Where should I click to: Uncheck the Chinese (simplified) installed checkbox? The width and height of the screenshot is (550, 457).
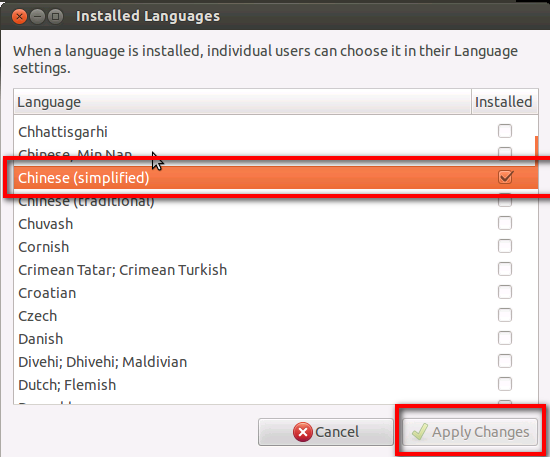[x=505, y=177]
